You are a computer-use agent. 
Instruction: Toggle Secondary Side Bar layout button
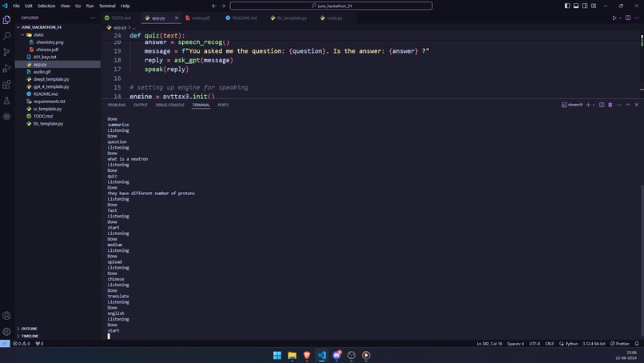pyautogui.click(x=585, y=6)
